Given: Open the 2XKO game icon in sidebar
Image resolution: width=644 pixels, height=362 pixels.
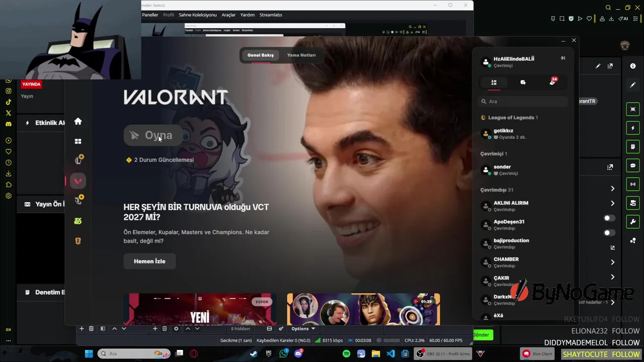Looking at the screenshot, I should [x=78, y=221].
